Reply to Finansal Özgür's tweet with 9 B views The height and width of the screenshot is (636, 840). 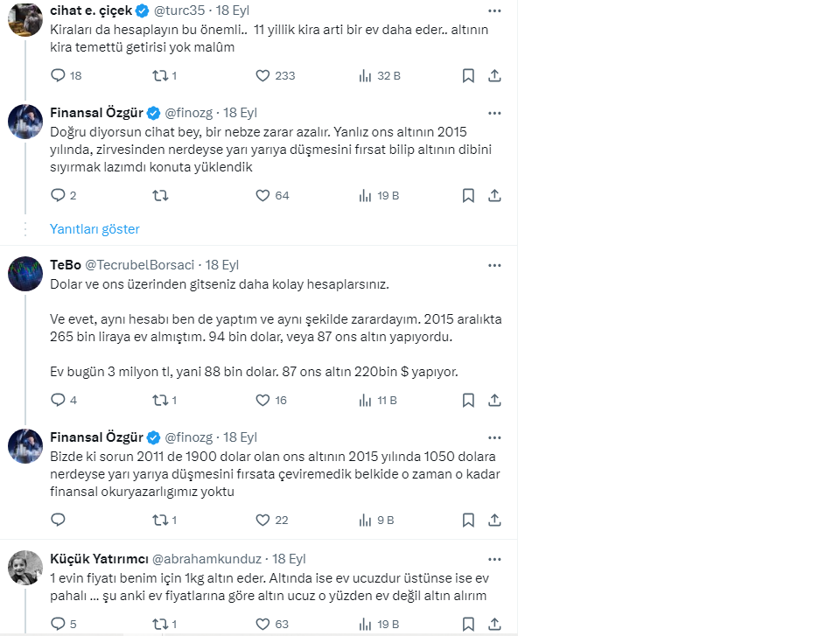59,521
